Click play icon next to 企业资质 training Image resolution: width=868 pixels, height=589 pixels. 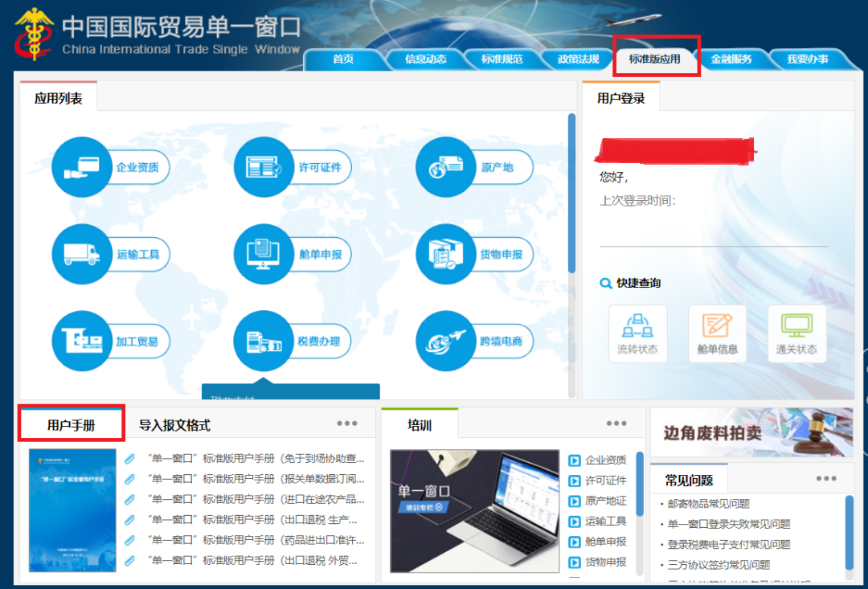click(575, 460)
